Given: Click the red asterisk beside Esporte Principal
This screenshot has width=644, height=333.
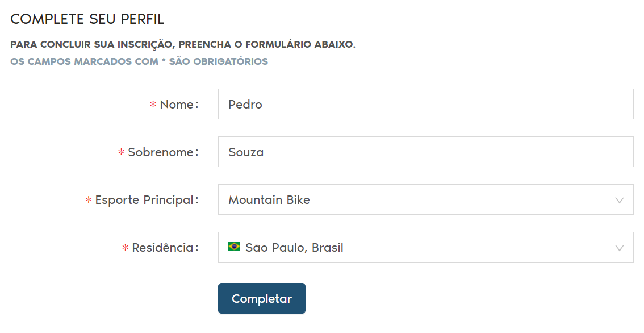Looking at the screenshot, I should pyautogui.click(x=89, y=200).
